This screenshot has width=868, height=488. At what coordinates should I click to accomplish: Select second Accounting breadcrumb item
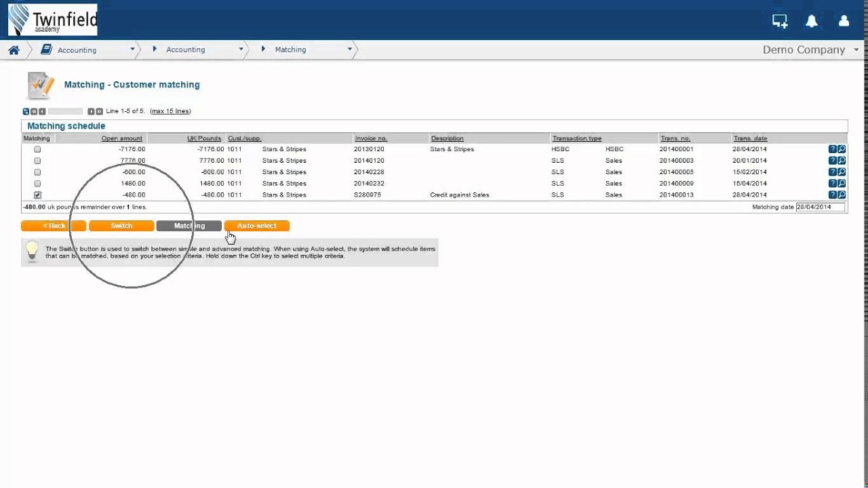(x=185, y=49)
